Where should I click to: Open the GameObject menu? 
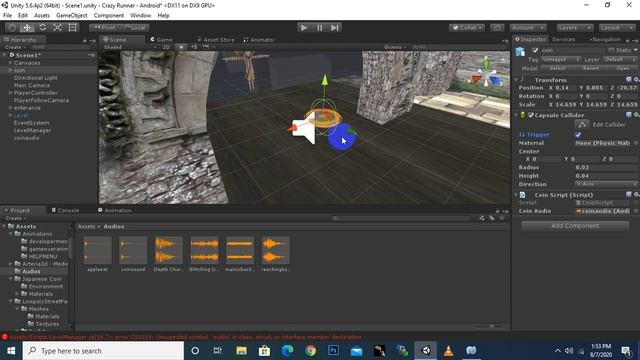pos(71,16)
